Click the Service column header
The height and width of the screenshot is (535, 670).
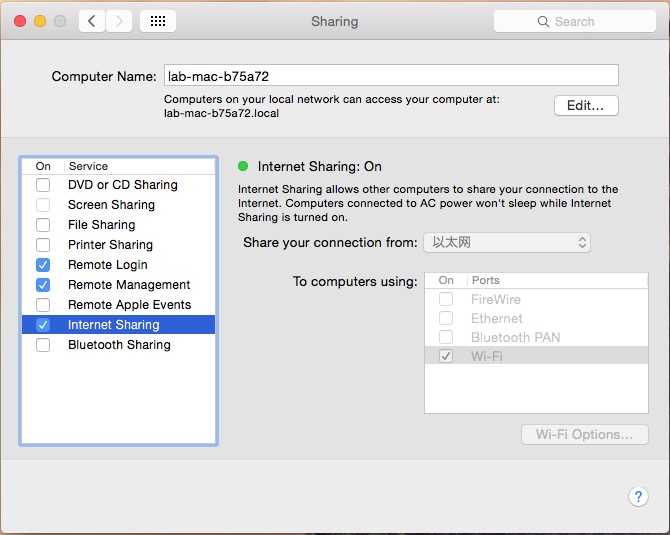tap(88, 166)
